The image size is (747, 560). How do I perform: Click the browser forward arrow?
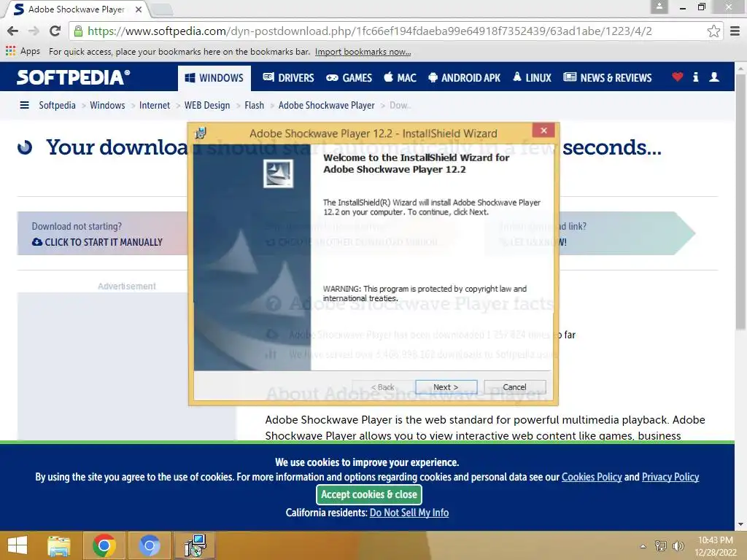pyautogui.click(x=34, y=31)
